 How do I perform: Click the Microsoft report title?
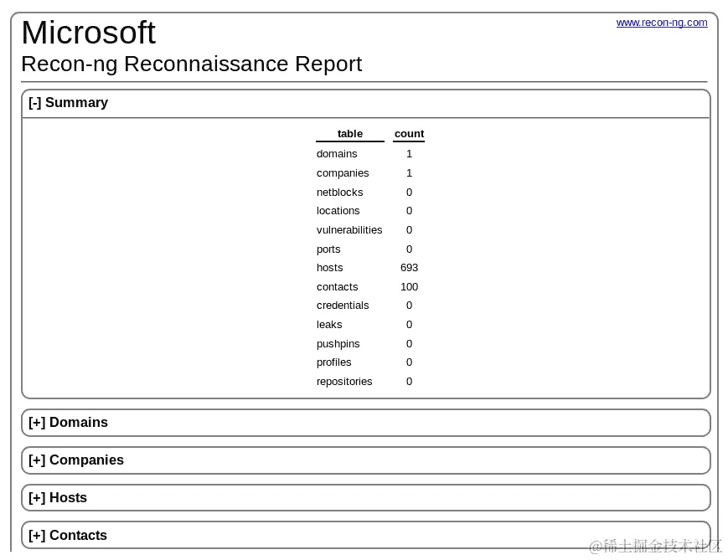(x=89, y=33)
